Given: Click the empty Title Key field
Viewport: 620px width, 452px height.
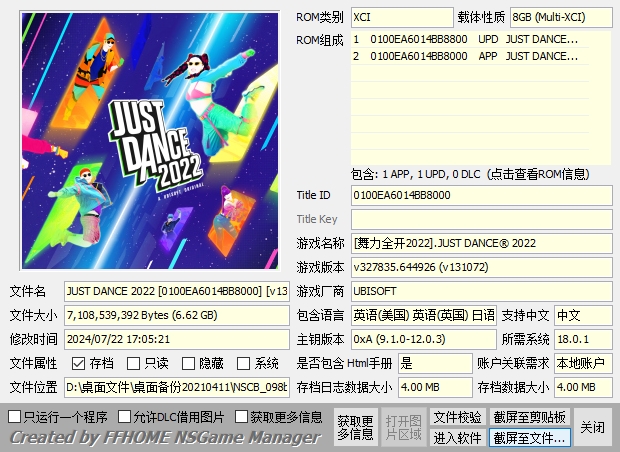Looking at the screenshot, I should [482, 219].
